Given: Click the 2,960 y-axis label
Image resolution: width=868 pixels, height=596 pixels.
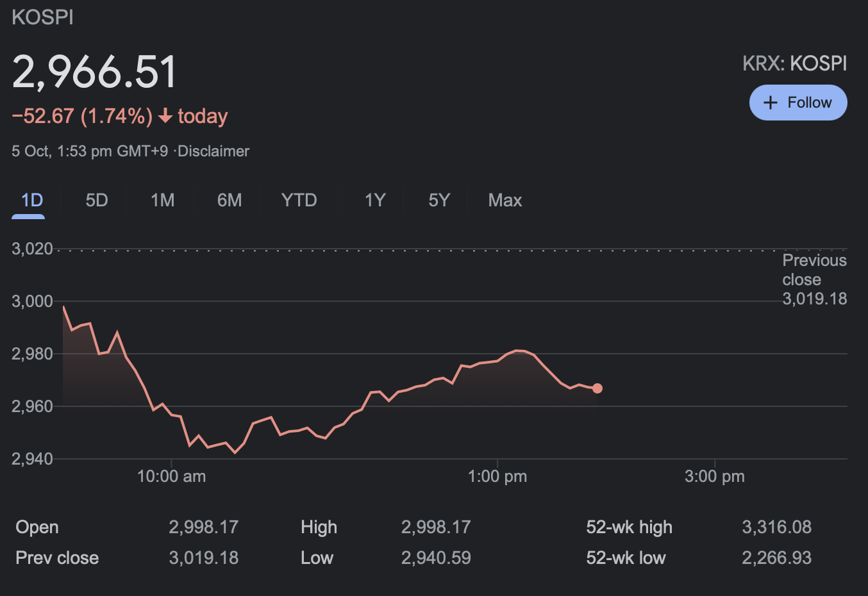Looking at the screenshot, I should pos(32,406).
